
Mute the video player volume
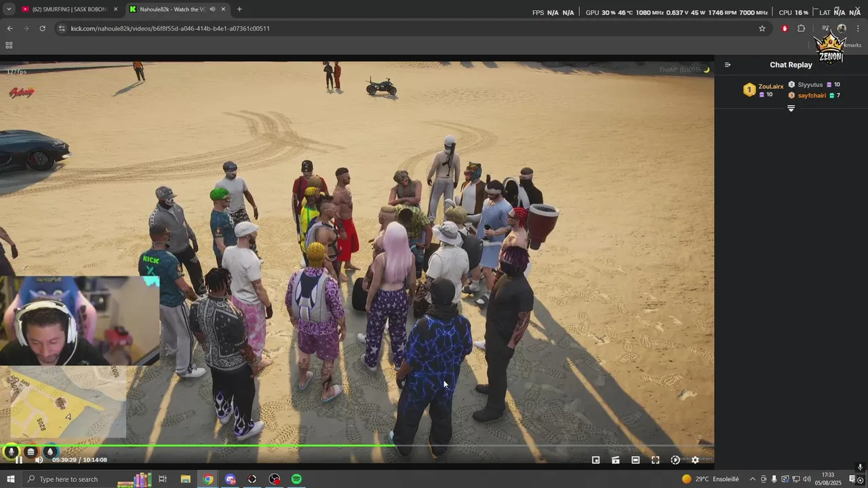(39, 460)
